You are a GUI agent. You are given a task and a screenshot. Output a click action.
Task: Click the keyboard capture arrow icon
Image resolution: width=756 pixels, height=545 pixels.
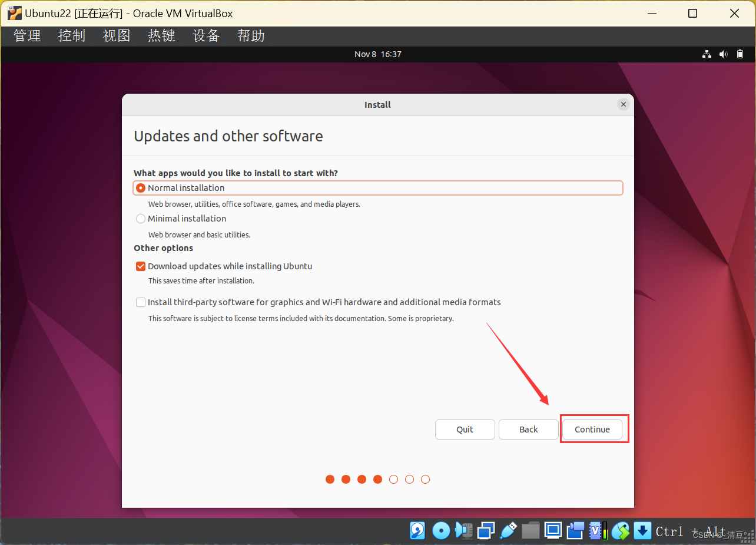[x=642, y=531]
